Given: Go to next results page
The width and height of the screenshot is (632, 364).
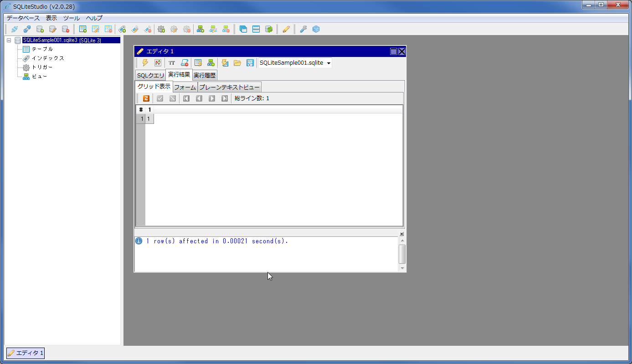Looking at the screenshot, I should (x=211, y=98).
